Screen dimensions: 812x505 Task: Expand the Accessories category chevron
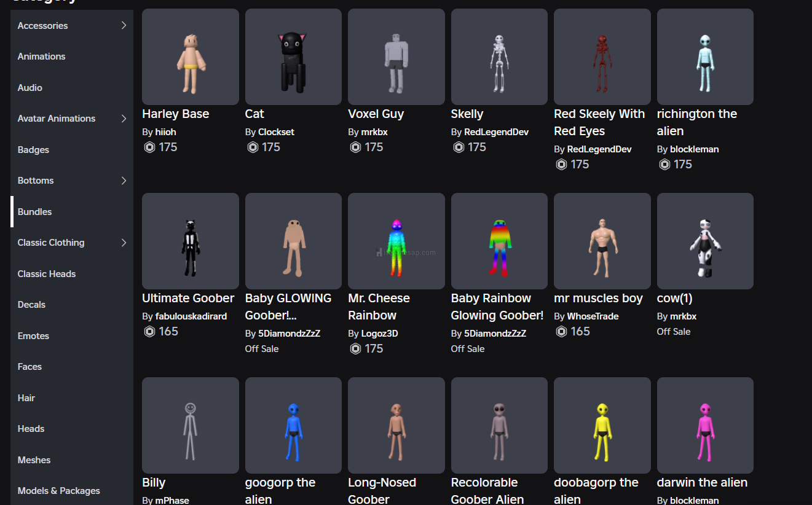124,25
